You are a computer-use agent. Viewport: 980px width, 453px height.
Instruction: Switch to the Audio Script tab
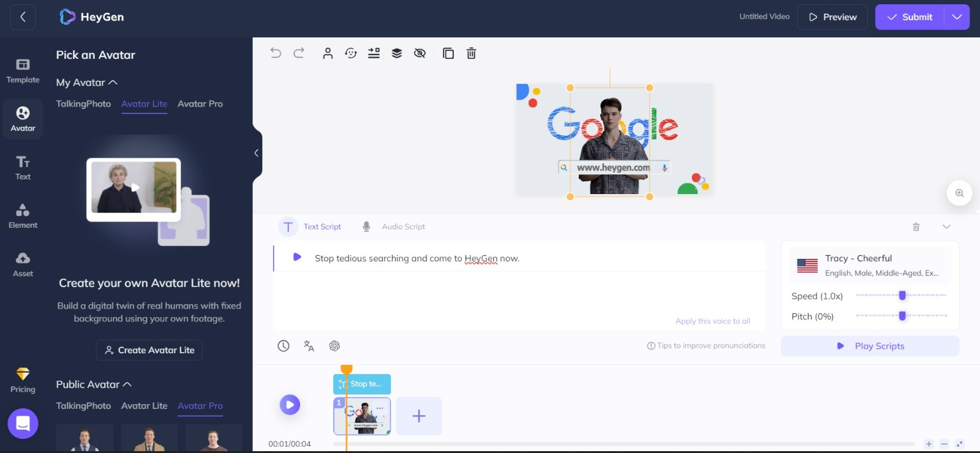[394, 226]
